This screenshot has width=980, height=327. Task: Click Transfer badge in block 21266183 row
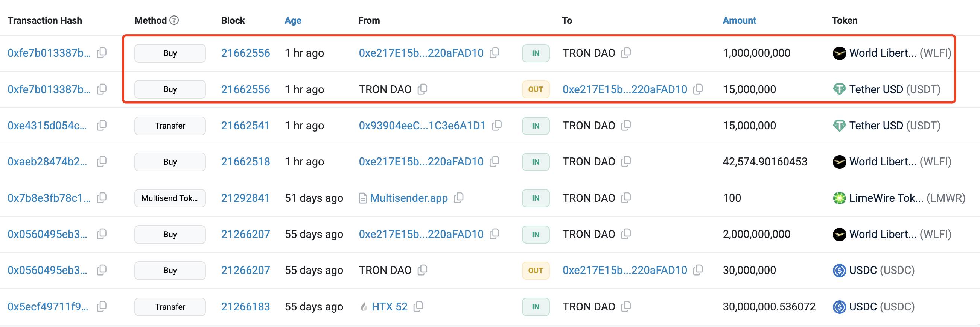click(x=170, y=307)
